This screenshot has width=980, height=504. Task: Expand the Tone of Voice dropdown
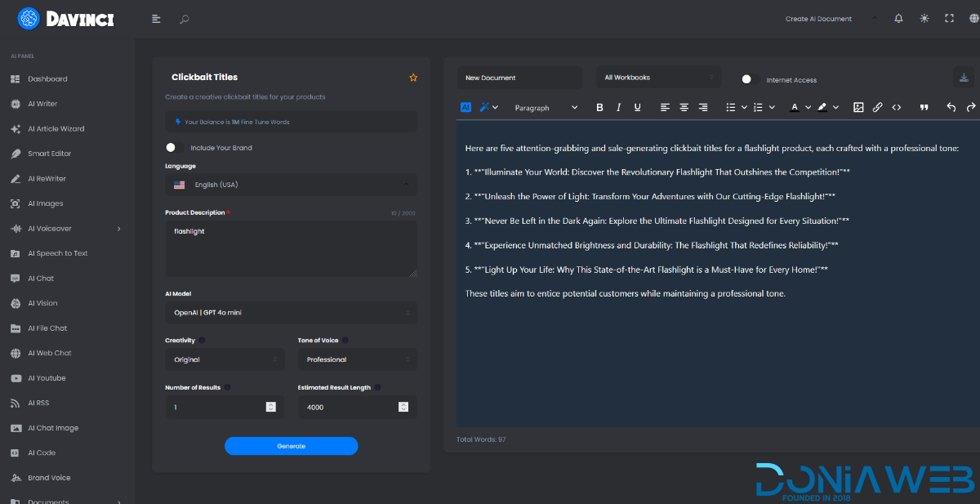click(357, 359)
